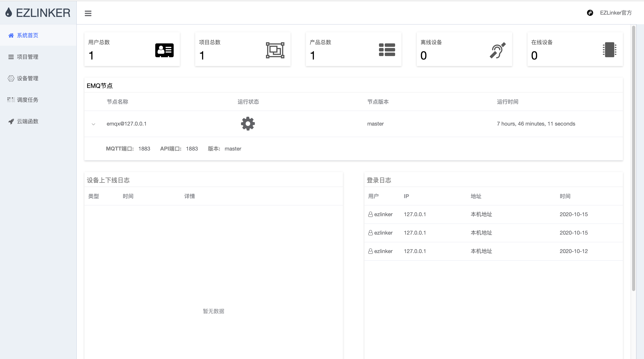Click the user avatar icon in header
This screenshot has height=359, width=644.
590,13
